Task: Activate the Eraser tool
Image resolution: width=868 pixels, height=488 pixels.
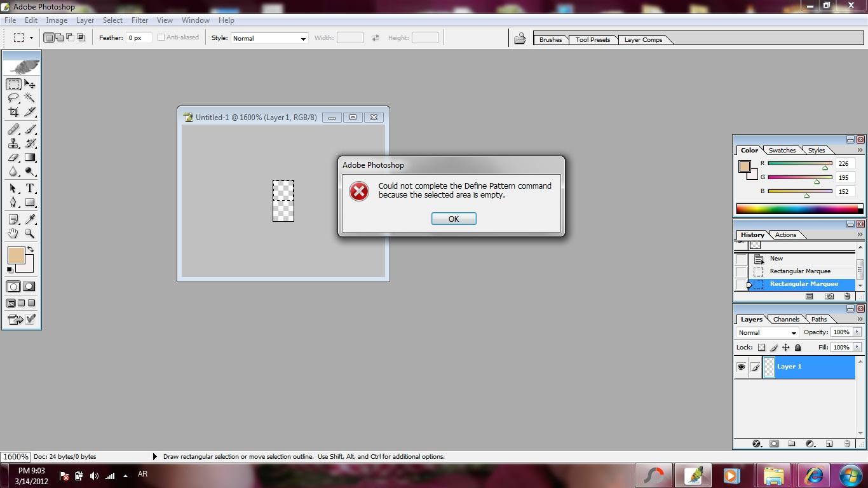Action: [13, 158]
